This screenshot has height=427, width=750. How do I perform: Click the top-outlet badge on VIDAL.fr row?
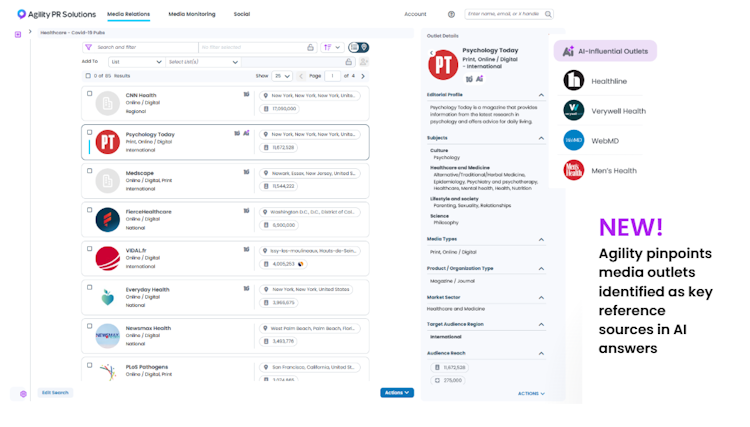pos(246,250)
